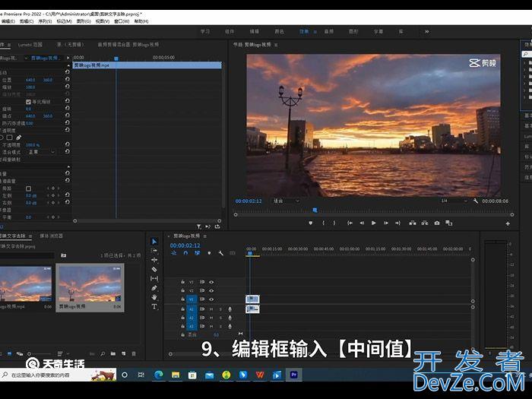Create rectangle opacity mask
The width and height of the screenshot is (532, 399).
click(x=9, y=138)
